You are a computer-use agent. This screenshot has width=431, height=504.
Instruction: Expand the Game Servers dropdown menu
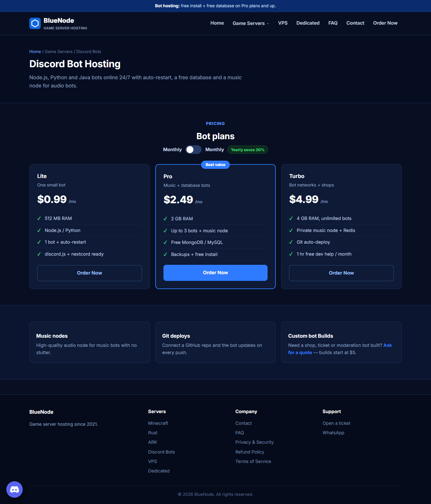click(x=251, y=23)
